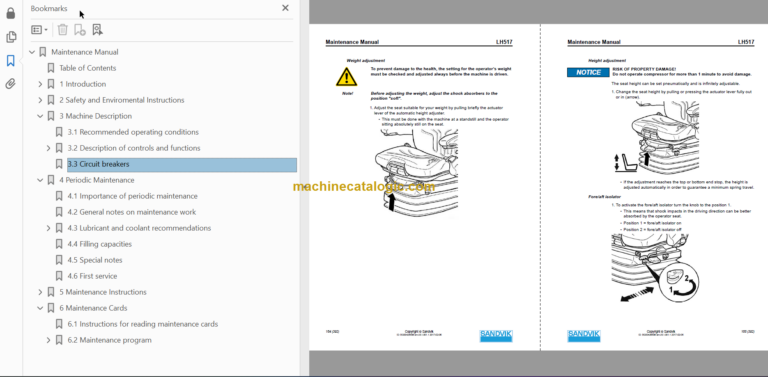Select the Maintenance Manual root bookmark label
Viewport: 768px width, 377px height.
click(x=85, y=52)
